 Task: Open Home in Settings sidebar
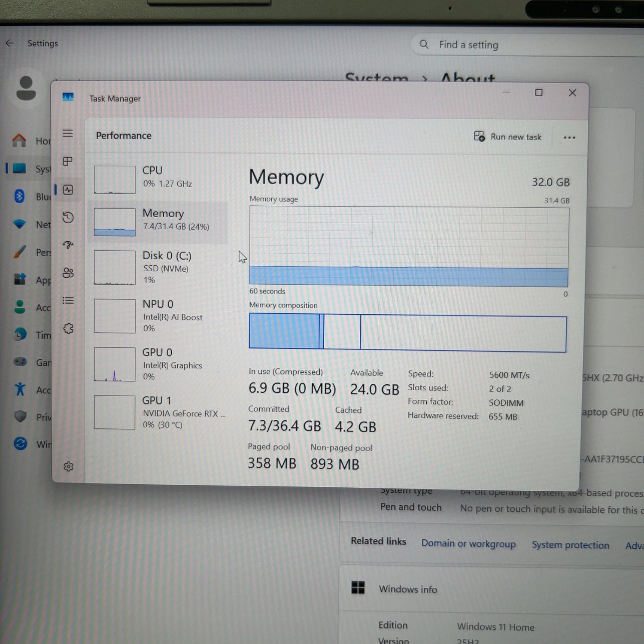tap(30, 140)
